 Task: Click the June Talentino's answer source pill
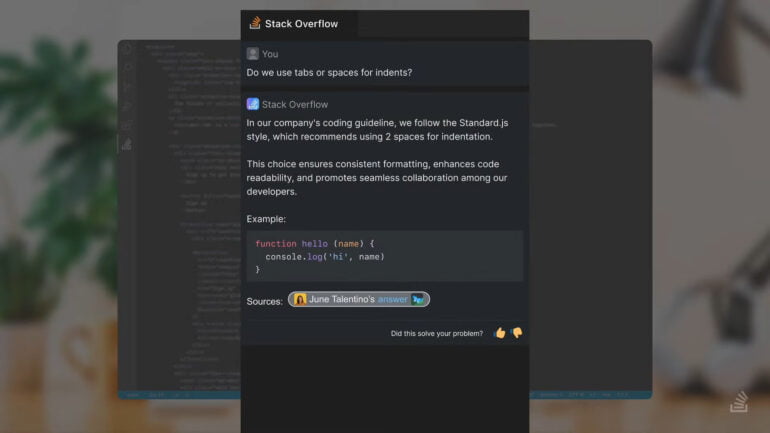pyautogui.click(x=359, y=299)
